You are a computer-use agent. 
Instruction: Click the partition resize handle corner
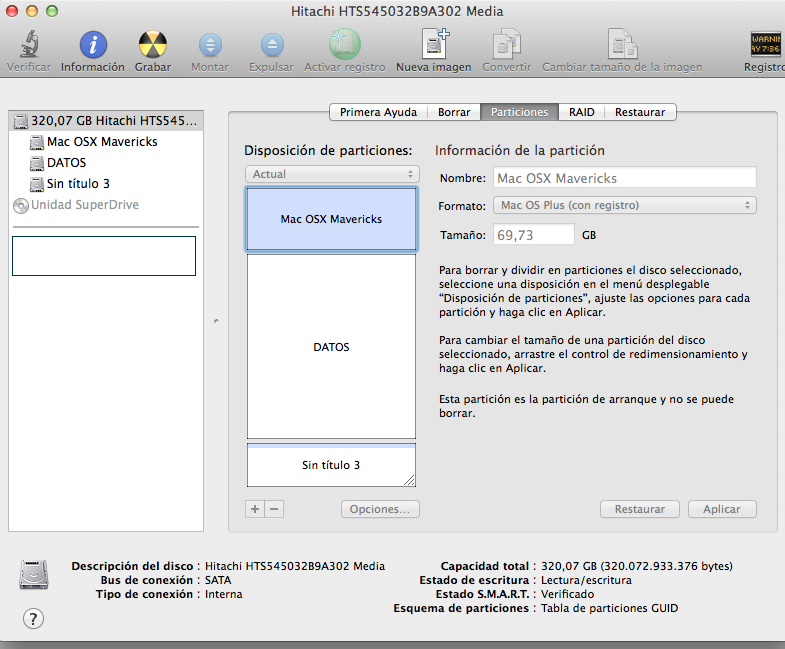(x=410, y=481)
